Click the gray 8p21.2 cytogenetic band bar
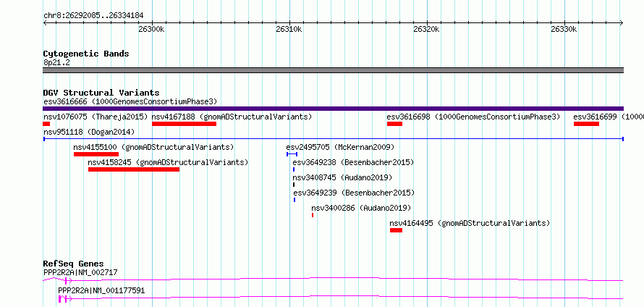 [x=333, y=70]
